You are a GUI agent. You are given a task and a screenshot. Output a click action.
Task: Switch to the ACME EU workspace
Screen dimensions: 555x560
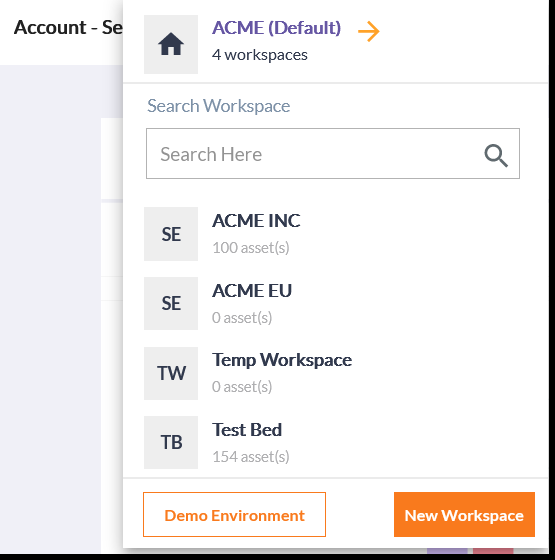(252, 291)
